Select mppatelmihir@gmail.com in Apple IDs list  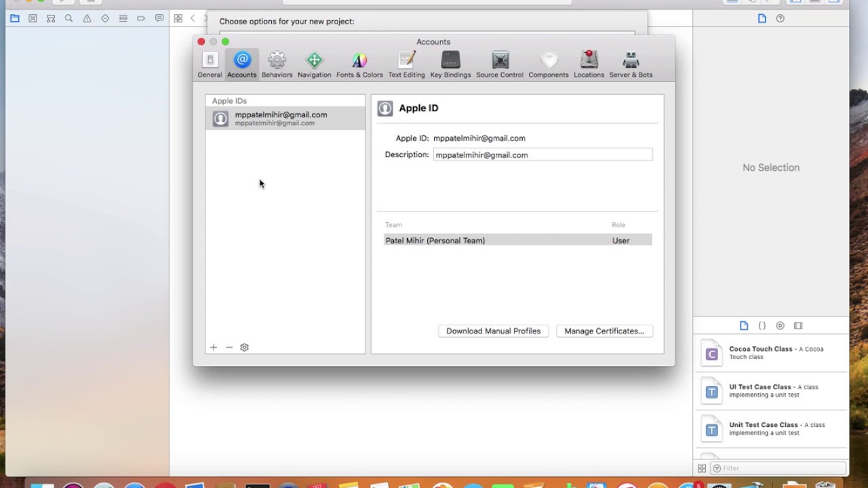coord(285,119)
